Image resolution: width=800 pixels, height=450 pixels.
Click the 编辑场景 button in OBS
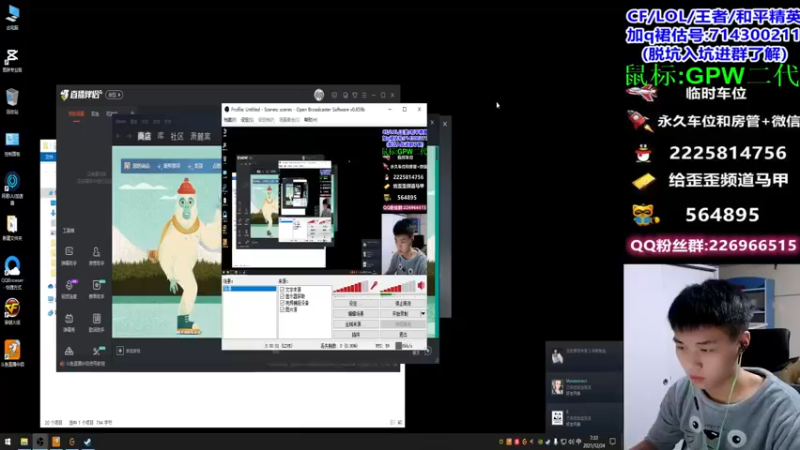point(356,314)
